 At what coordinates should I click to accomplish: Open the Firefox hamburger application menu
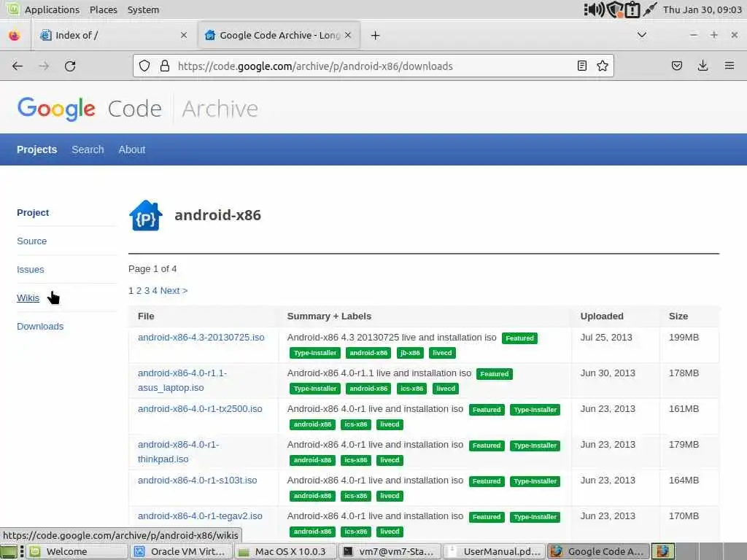pyautogui.click(x=729, y=66)
